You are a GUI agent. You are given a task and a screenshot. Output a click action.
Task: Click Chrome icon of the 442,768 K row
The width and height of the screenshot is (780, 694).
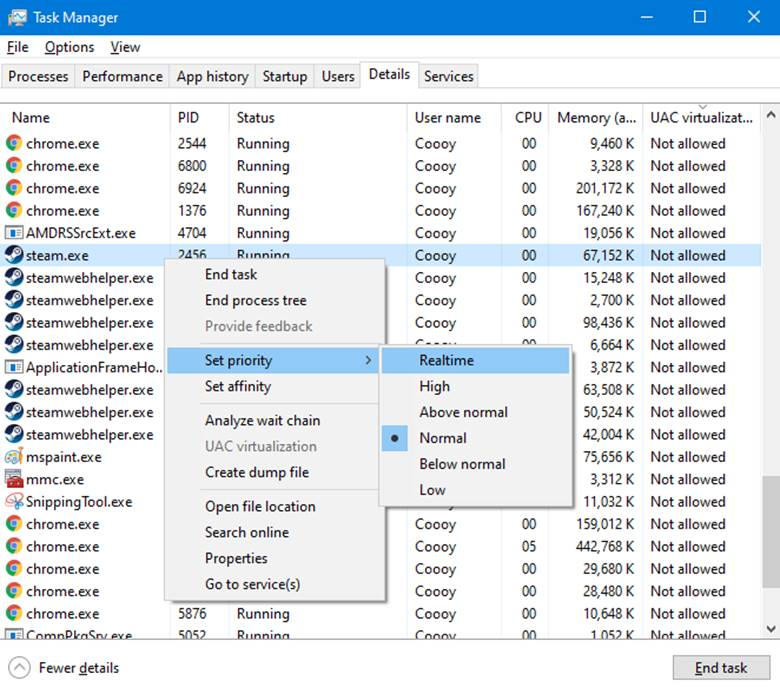14,546
